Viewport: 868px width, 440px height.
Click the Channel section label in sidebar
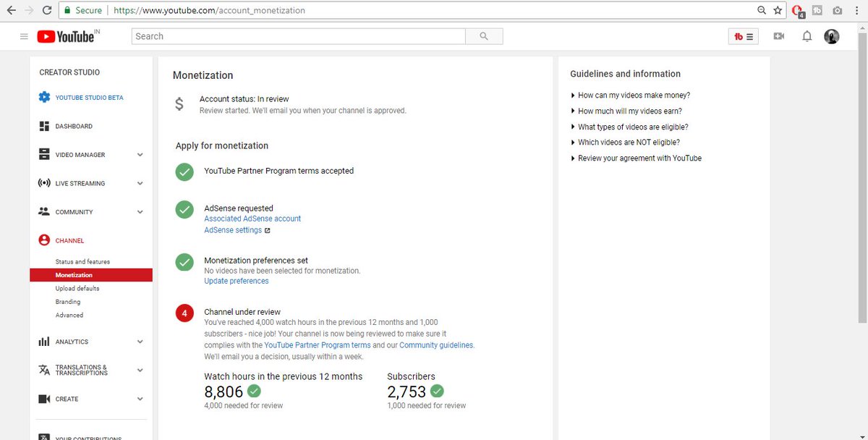(x=69, y=240)
